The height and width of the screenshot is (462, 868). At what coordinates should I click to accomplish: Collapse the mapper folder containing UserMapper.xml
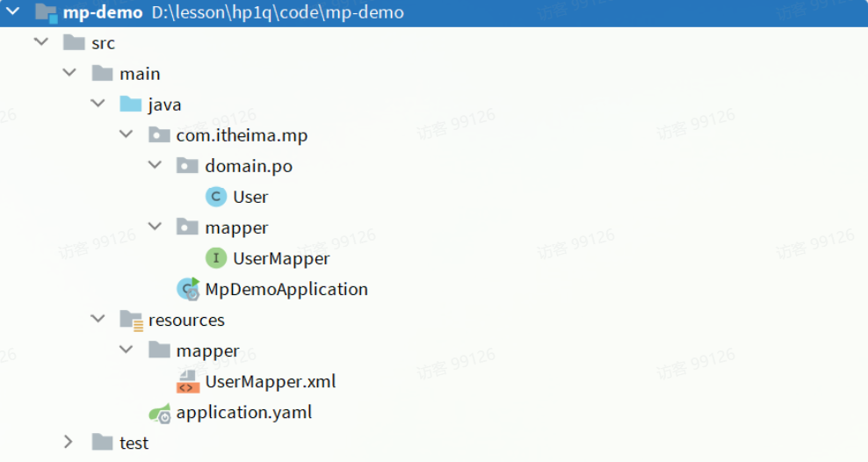point(127,350)
